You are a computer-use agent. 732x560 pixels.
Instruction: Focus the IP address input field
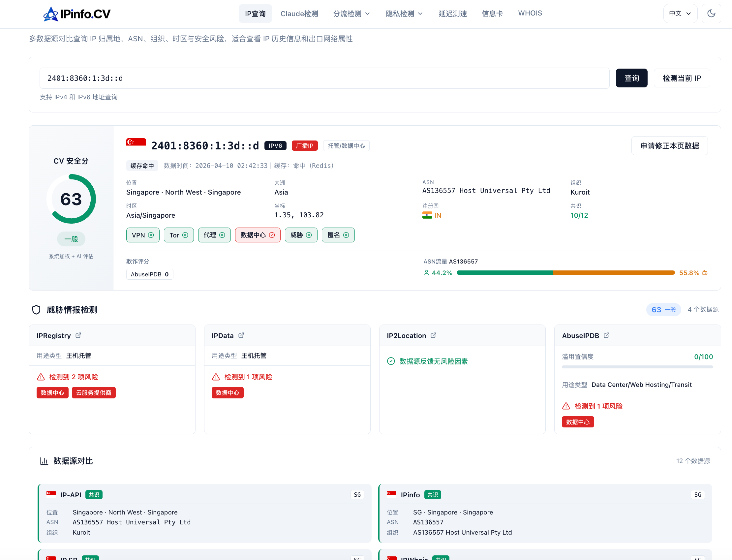tap(324, 78)
